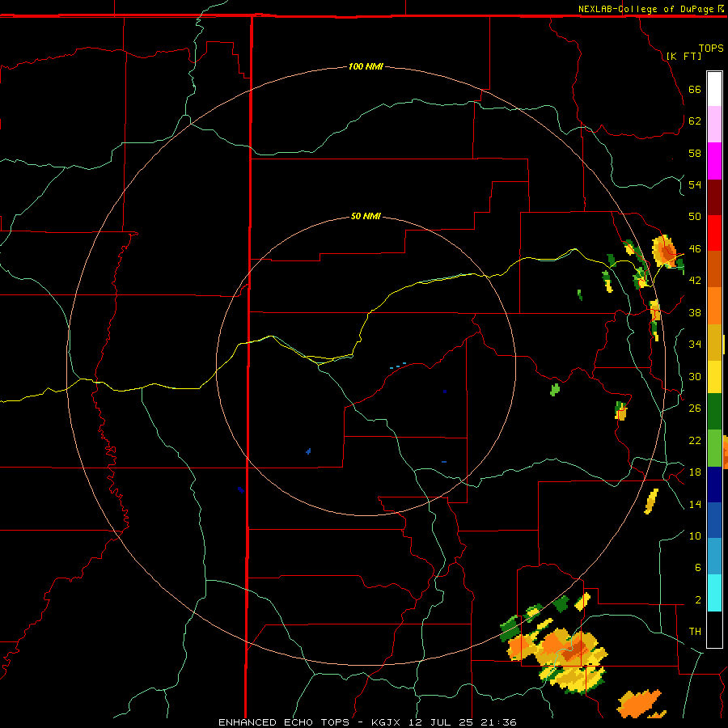The width and height of the screenshot is (728, 728).
Task: Click the 'TH' legend label
Action: coord(695,631)
